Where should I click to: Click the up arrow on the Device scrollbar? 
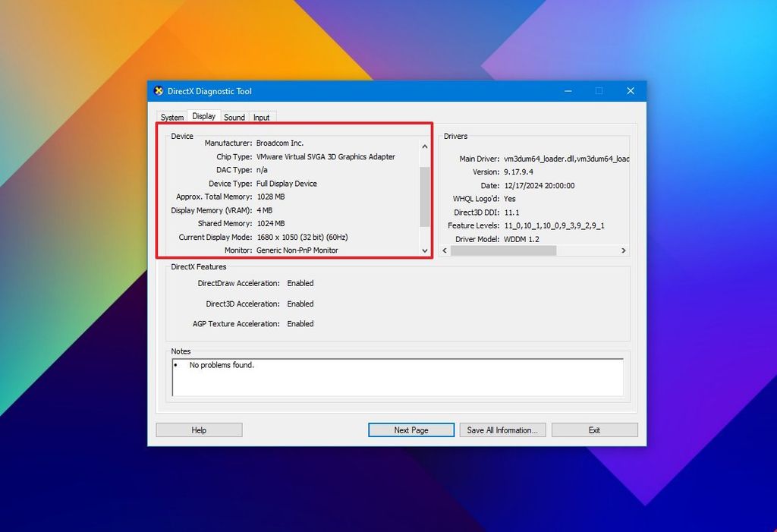[424, 146]
